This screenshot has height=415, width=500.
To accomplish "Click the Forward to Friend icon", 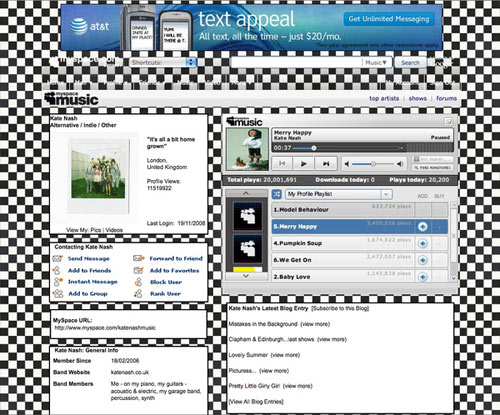I will click(x=139, y=258).
